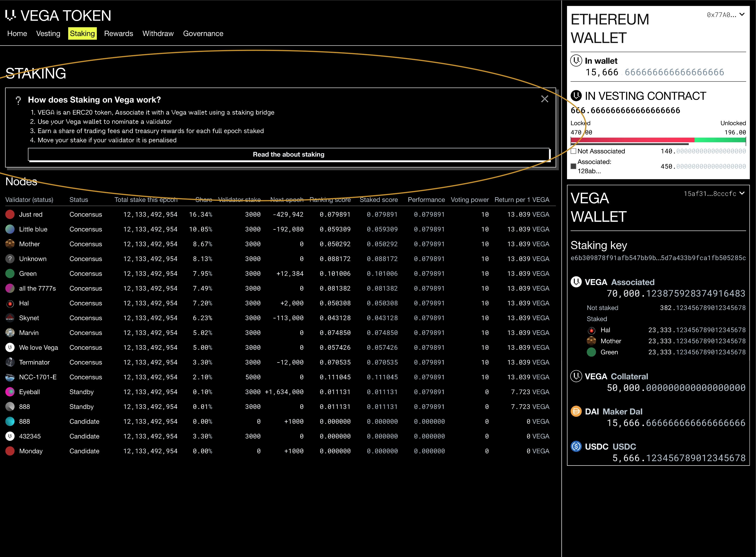Click the DAI Maker token icon

coord(577,411)
